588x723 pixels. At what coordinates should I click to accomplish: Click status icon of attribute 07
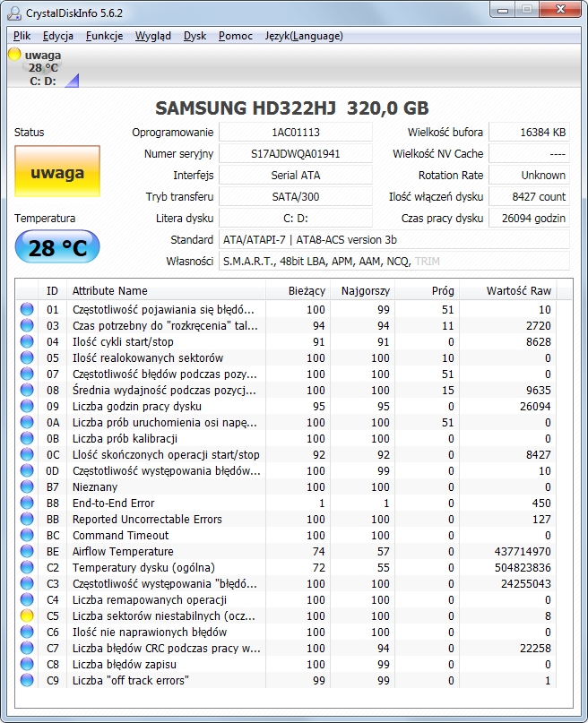tap(27, 374)
